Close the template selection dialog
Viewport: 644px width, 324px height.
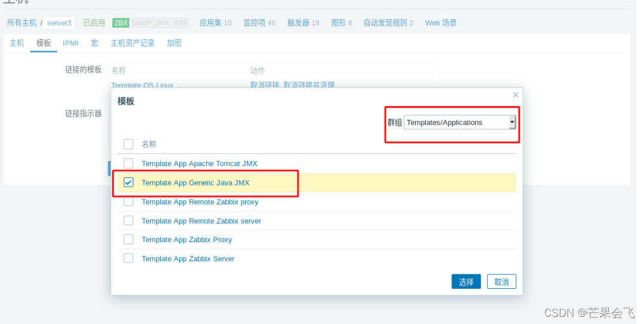click(515, 95)
